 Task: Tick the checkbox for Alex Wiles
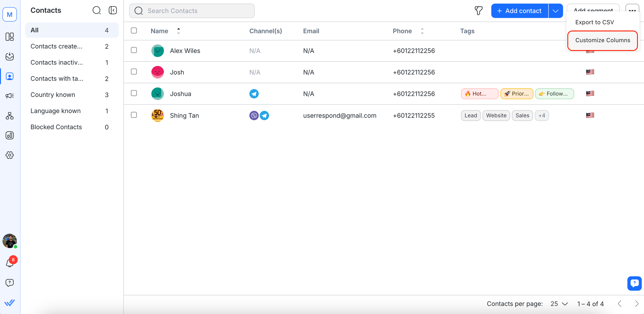click(134, 50)
